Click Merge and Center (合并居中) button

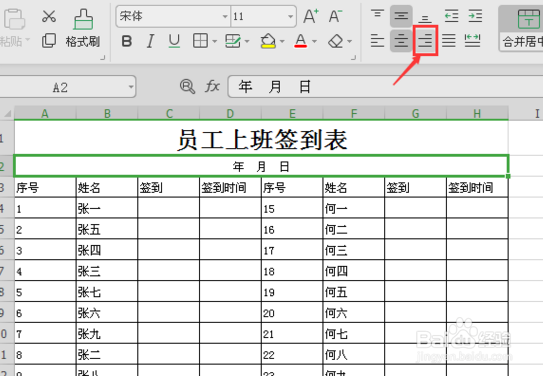point(521,28)
